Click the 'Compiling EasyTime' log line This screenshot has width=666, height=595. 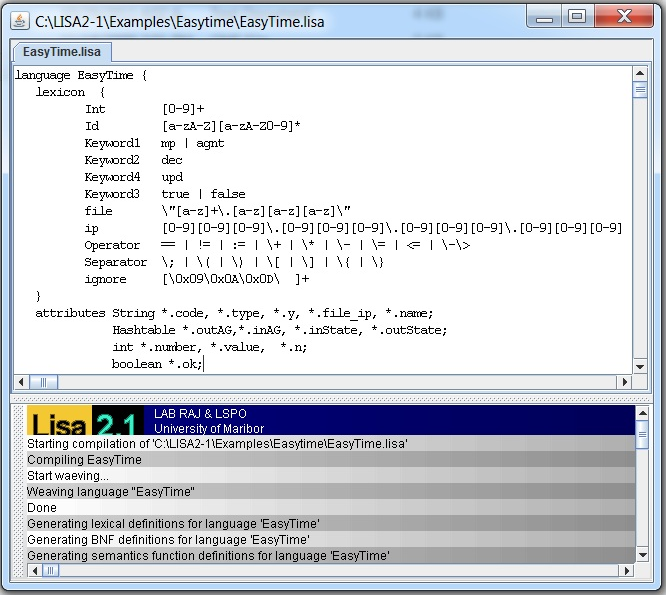[x=331, y=460]
